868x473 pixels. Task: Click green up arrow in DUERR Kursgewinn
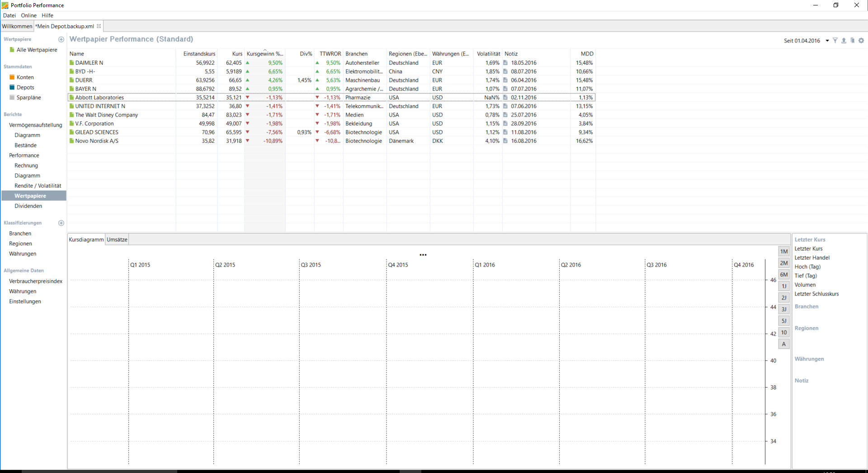click(247, 80)
